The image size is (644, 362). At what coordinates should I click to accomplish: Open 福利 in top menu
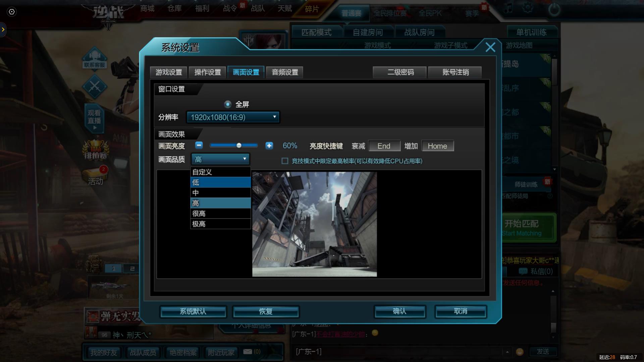(x=202, y=8)
